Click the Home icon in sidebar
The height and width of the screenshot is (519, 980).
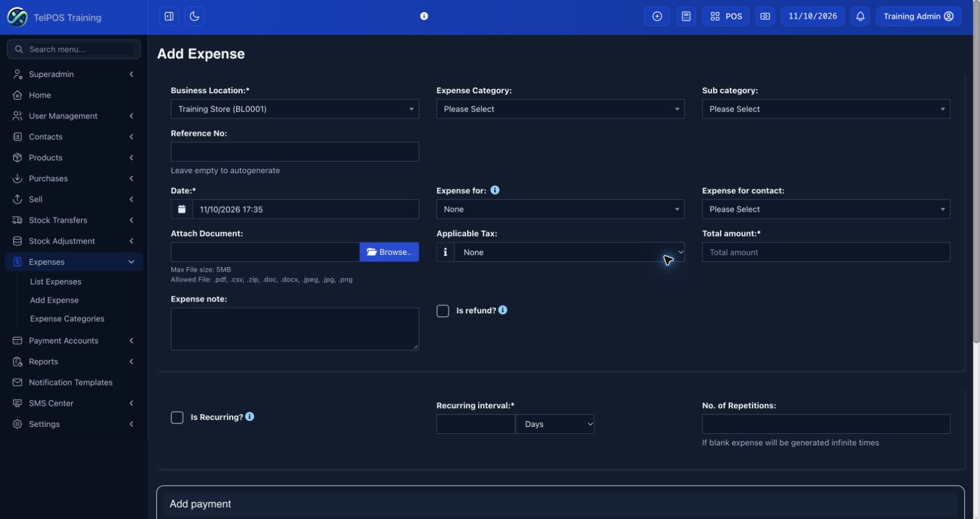coord(17,95)
